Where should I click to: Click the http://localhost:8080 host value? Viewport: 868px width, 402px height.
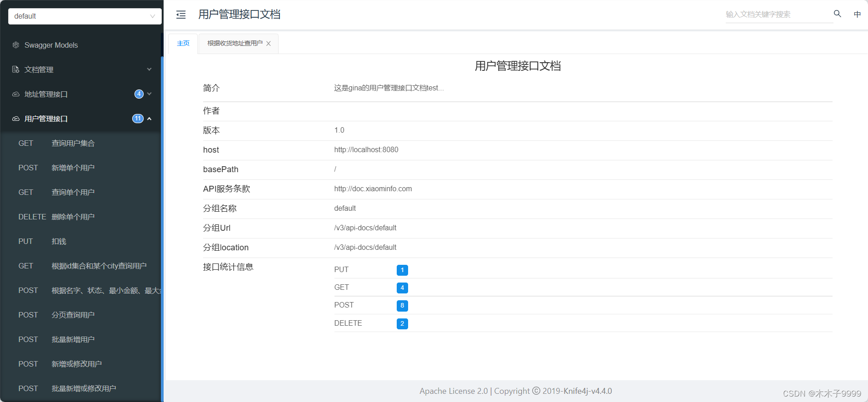point(366,150)
